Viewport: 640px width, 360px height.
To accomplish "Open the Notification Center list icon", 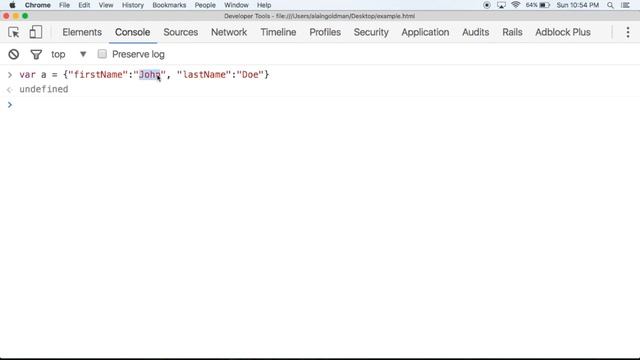I will [x=625, y=5].
